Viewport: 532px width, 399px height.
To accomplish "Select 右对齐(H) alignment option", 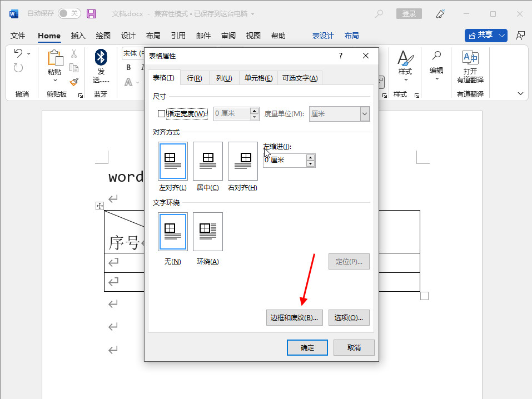I will (242, 161).
